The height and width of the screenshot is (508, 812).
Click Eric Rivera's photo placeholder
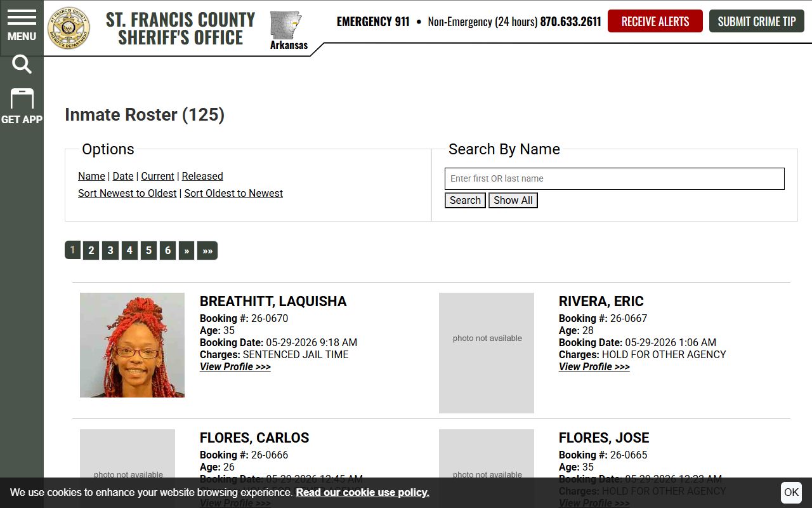487,353
